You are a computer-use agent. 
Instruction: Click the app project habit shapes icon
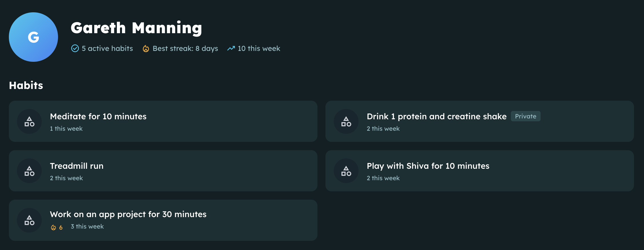[x=29, y=220]
